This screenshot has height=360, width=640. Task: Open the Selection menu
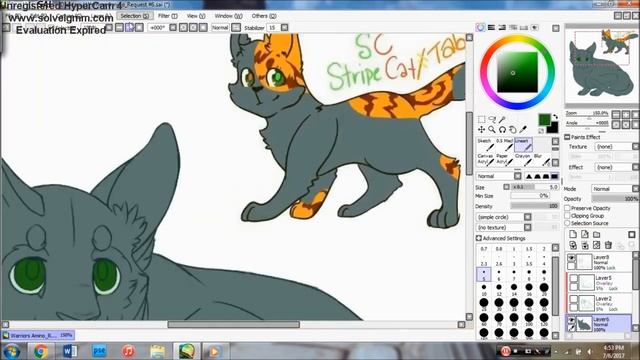(135, 16)
